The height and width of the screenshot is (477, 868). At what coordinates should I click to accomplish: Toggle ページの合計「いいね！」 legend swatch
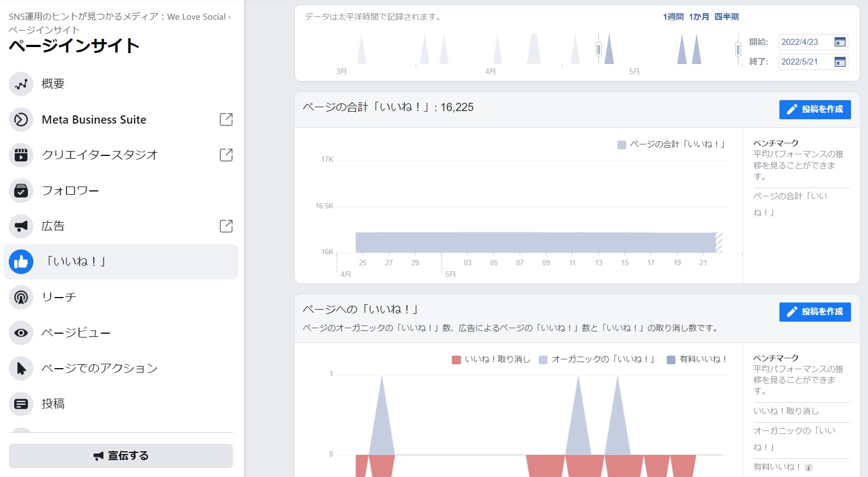point(621,145)
